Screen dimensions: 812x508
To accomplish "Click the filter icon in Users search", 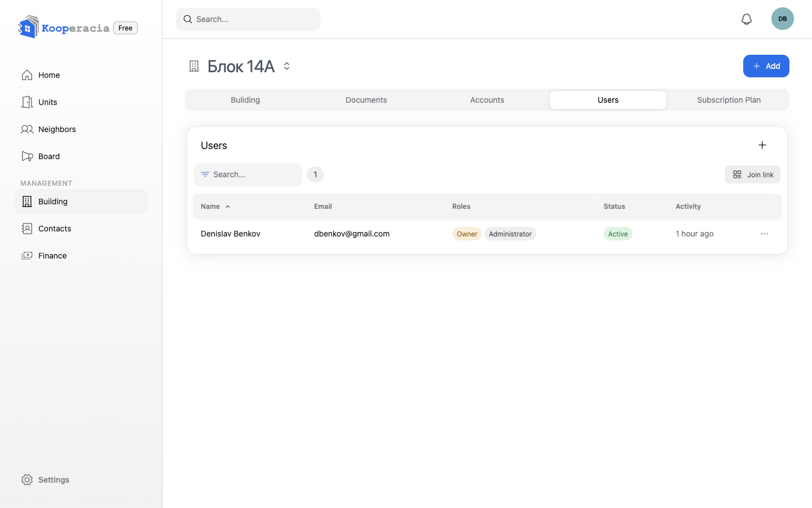I will [x=205, y=174].
